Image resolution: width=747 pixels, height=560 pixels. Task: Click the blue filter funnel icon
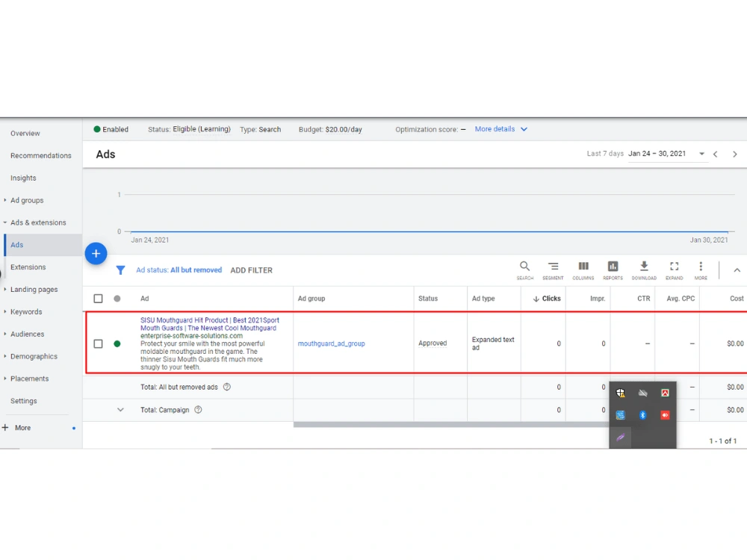[120, 270]
